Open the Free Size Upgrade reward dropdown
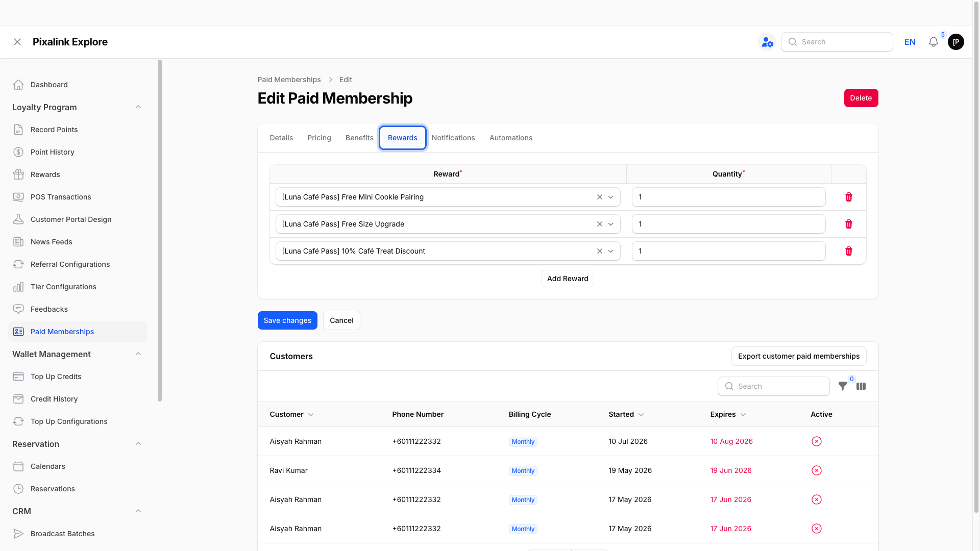This screenshot has width=980, height=551. coord(611,224)
